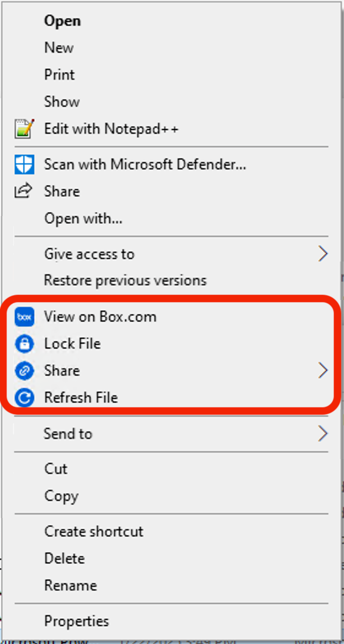The height and width of the screenshot is (644, 344).
Task: Choose the Show menu entry
Action: [62, 102]
